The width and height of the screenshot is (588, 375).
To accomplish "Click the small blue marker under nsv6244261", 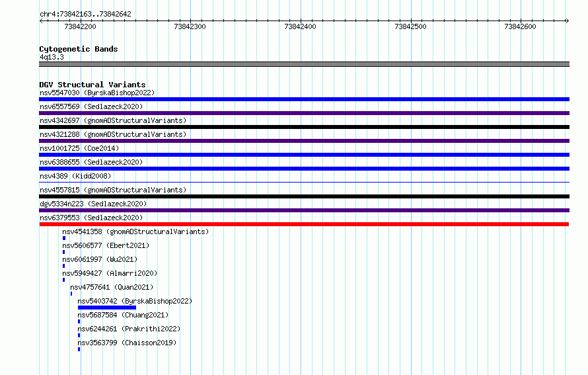I will click(x=79, y=335).
